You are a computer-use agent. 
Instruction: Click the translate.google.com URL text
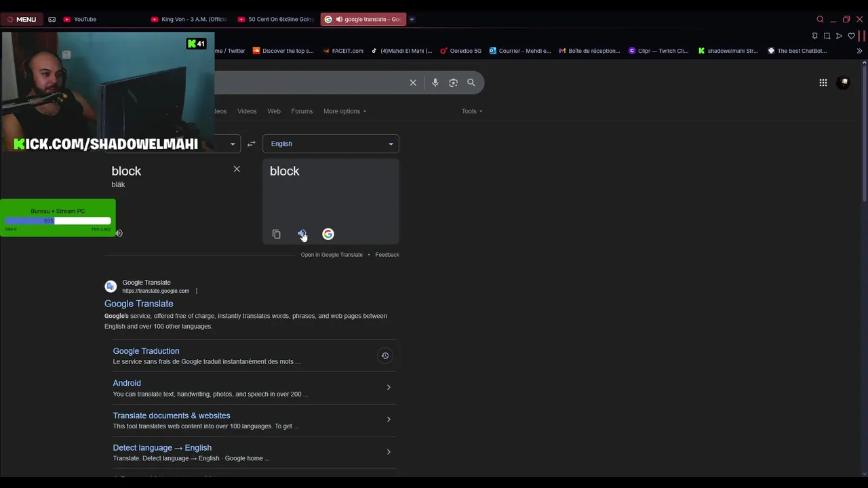(155, 291)
